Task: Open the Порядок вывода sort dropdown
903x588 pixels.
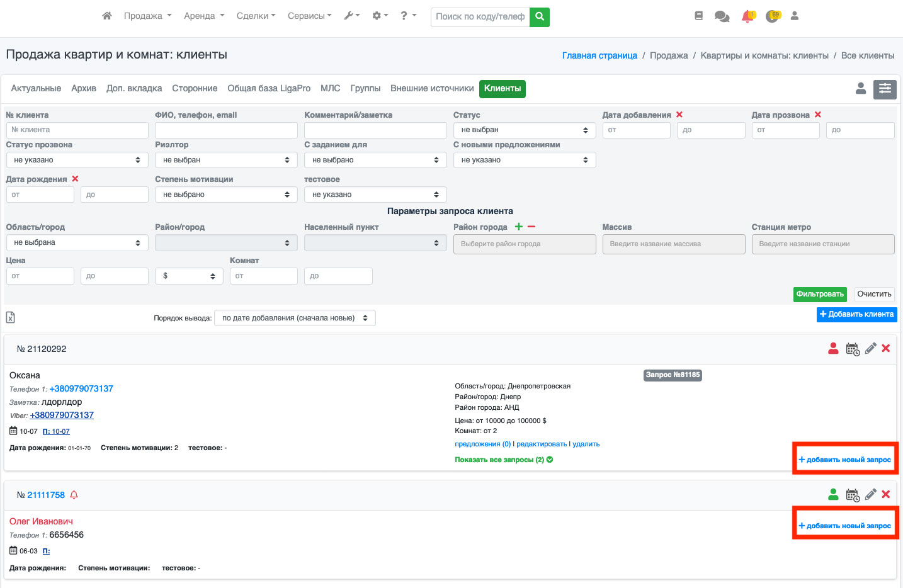Action: click(x=295, y=318)
